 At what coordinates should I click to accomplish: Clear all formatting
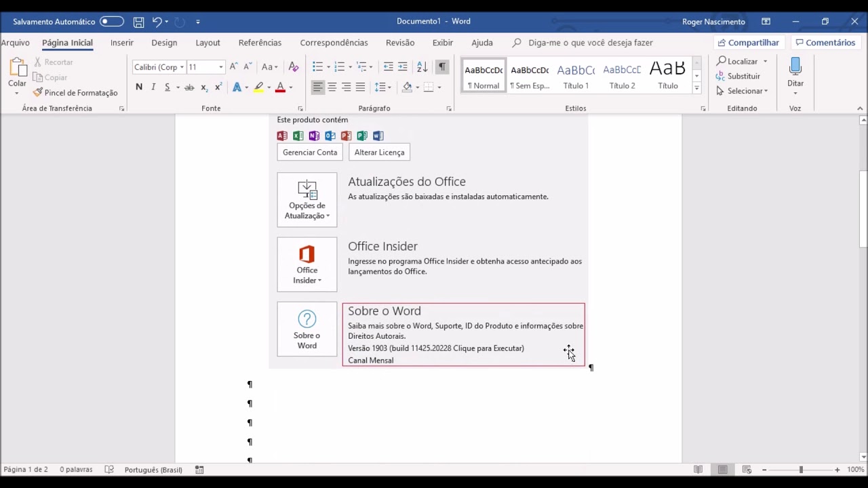pyautogui.click(x=293, y=67)
